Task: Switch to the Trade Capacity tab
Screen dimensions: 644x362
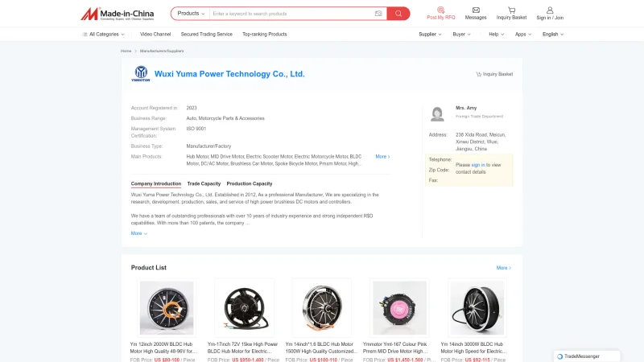Action: click(204, 184)
